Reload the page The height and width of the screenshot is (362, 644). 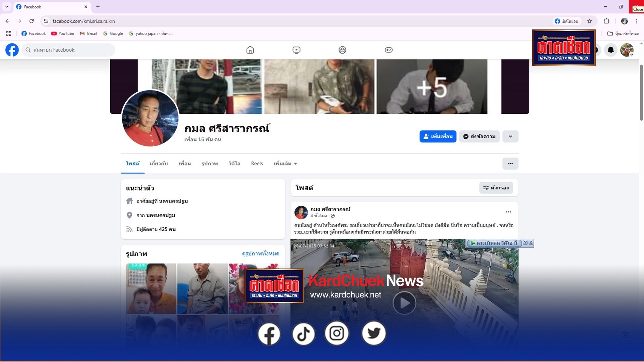[32, 21]
